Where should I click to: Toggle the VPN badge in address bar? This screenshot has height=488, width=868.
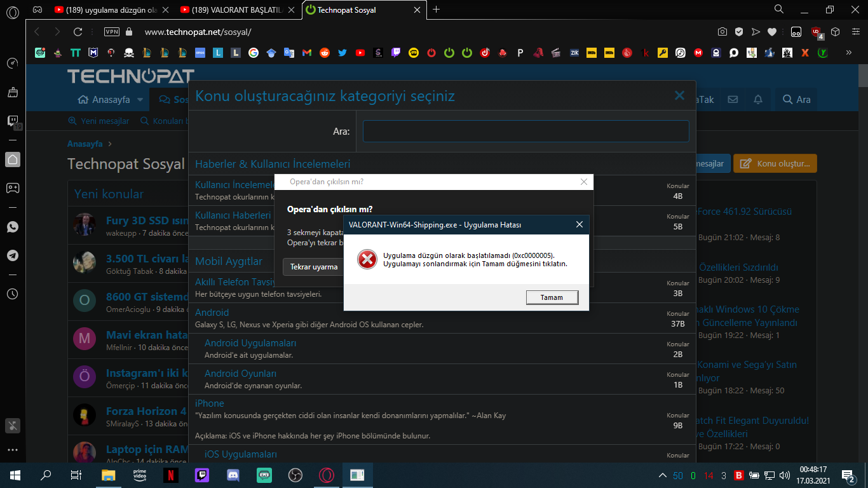[x=112, y=32]
